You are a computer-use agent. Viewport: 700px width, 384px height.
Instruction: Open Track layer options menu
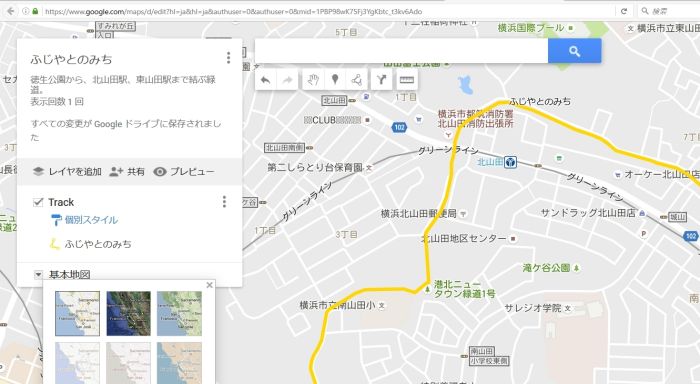[x=225, y=202]
